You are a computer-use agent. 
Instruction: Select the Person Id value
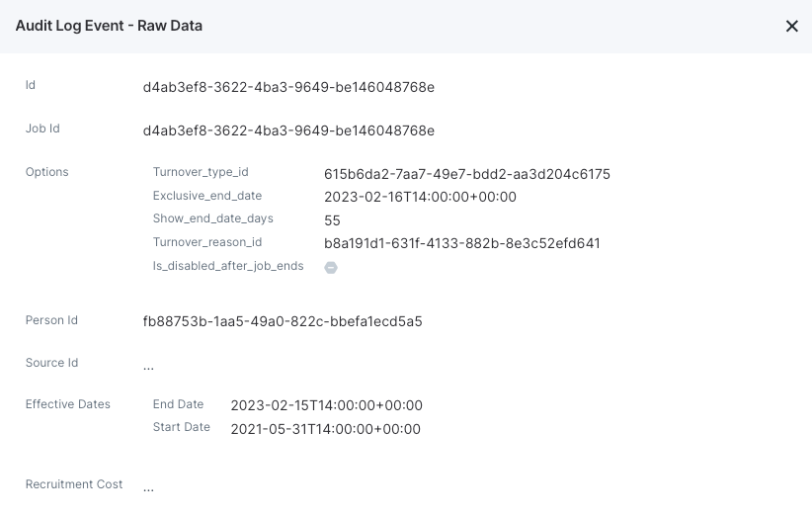point(283,321)
